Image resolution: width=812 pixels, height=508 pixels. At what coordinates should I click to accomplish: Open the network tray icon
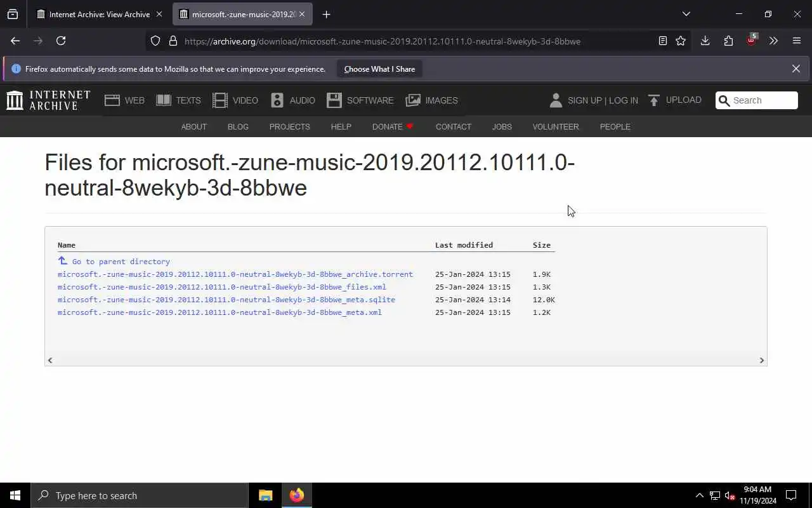click(715, 495)
